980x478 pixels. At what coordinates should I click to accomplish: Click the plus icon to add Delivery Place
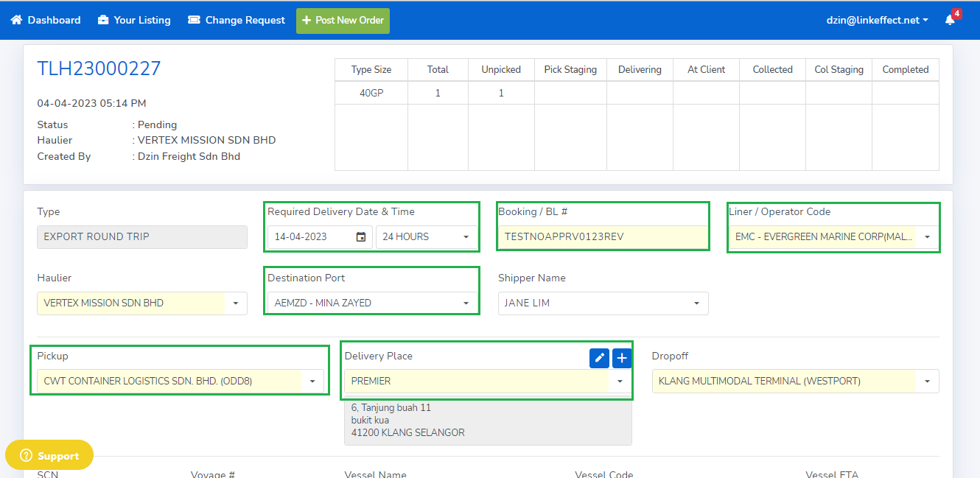click(x=622, y=358)
